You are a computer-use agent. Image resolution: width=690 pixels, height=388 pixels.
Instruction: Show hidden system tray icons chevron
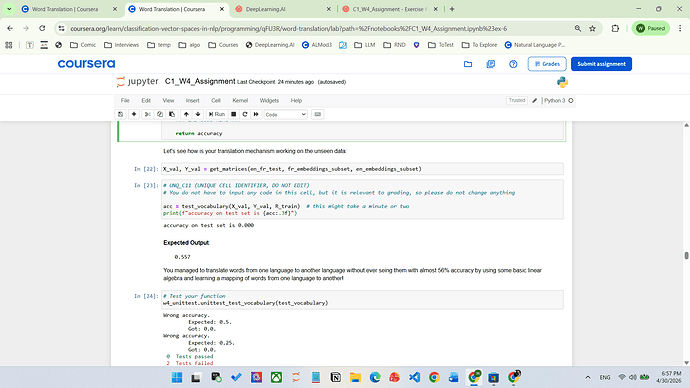(587, 377)
